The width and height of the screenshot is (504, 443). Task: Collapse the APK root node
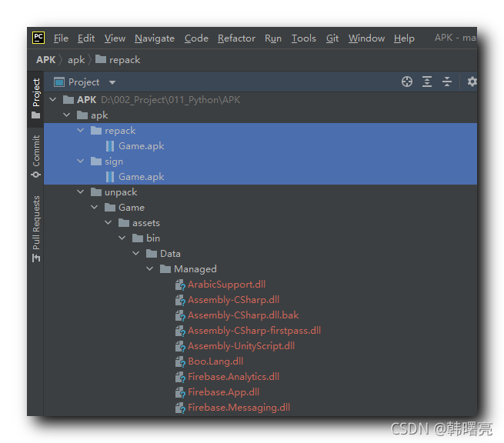coord(53,99)
